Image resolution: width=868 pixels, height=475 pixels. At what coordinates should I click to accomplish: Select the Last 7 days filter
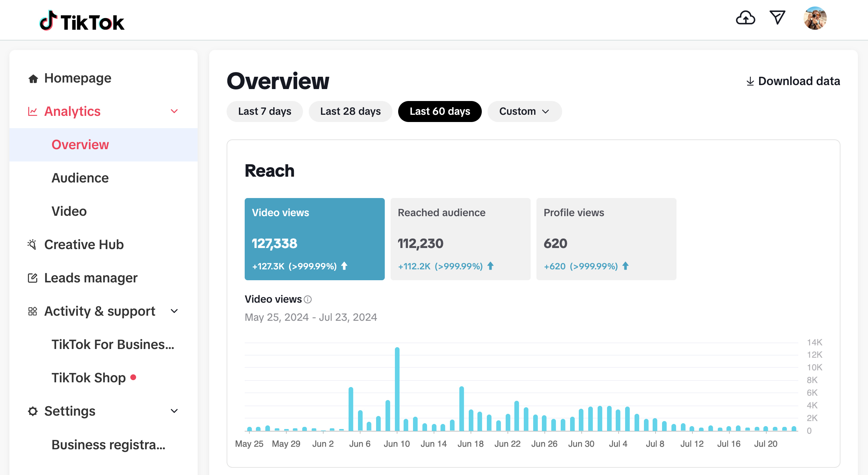tap(265, 112)
